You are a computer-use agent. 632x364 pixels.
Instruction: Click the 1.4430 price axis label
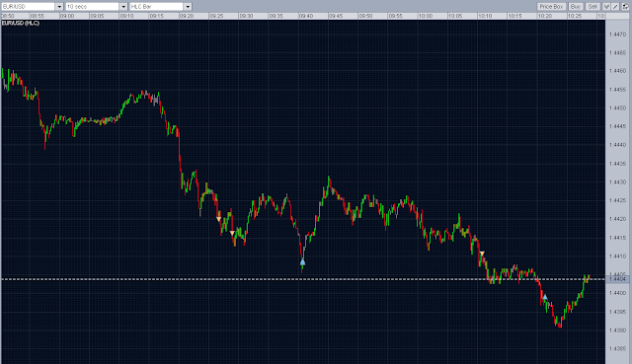point(617,182)
